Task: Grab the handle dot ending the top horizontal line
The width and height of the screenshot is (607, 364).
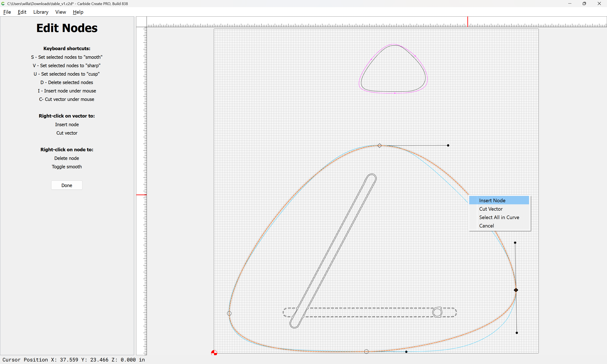Action: click(x=448, y=146)
